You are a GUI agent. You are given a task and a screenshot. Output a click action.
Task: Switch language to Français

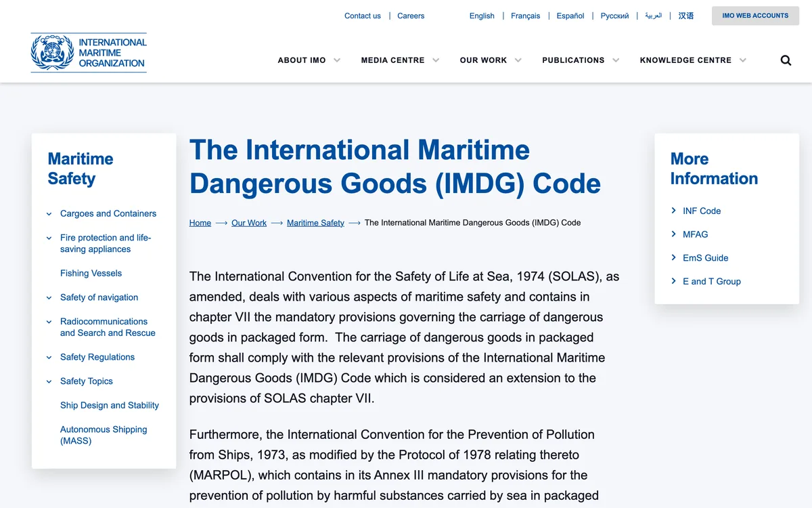pos(526,16)
